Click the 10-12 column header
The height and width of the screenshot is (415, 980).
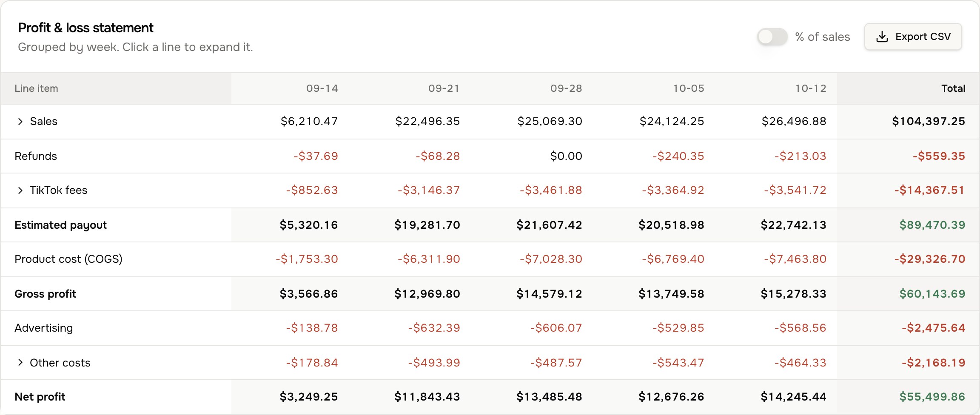[x=811, y=88]
